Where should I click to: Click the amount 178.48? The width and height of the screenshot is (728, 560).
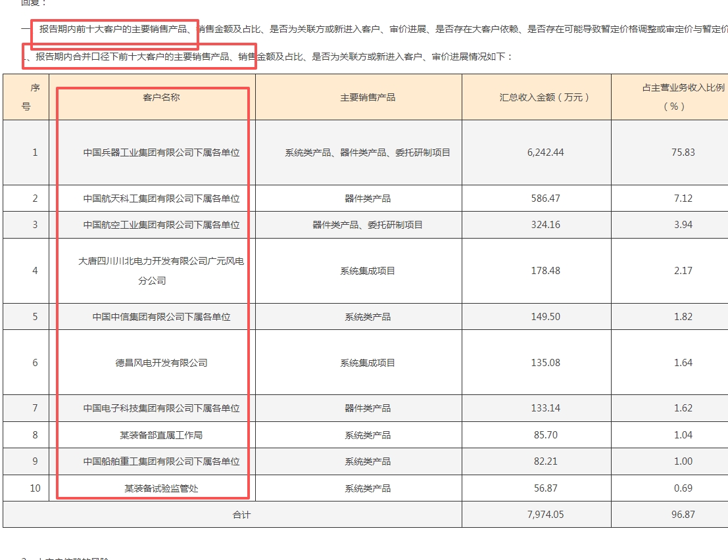click(x=545, y=271)
